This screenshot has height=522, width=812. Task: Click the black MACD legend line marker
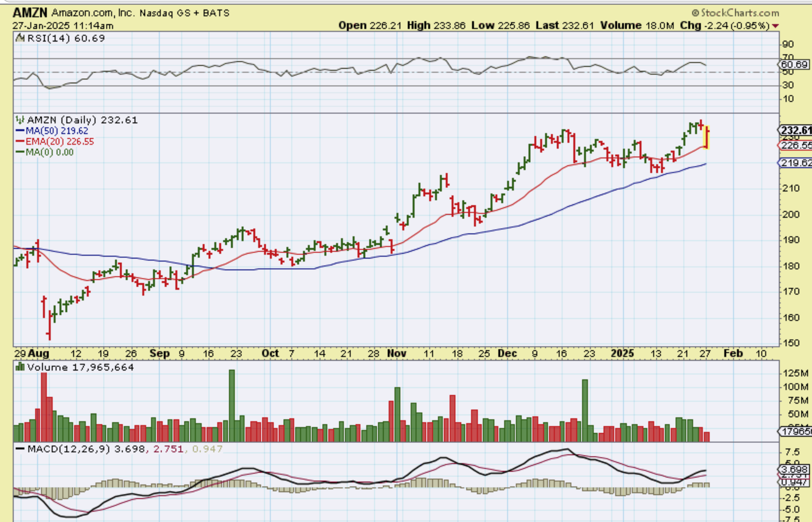click(x=19, y=449)
